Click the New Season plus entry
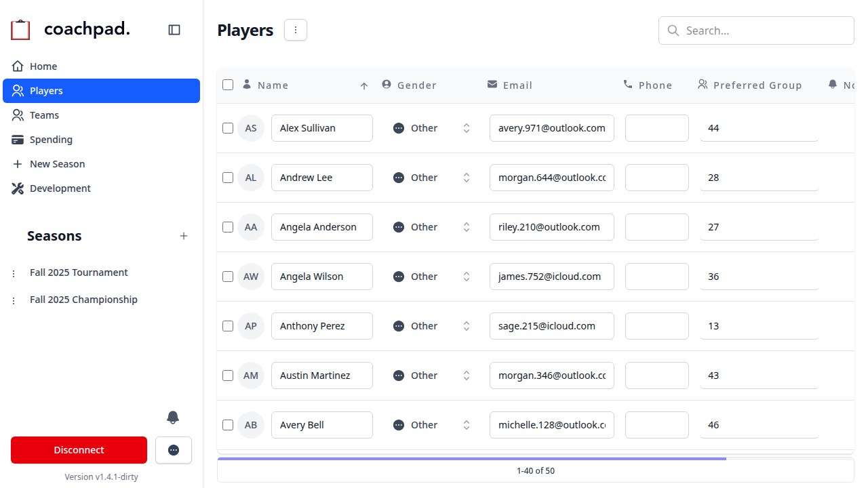Image resolution: width=868 pixels, height=488 pixels. tap(57, 164)
